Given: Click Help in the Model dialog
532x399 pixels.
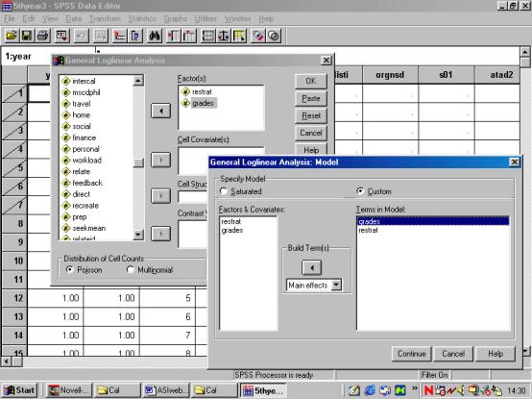Looking at the screenshot, I should 496,354.
